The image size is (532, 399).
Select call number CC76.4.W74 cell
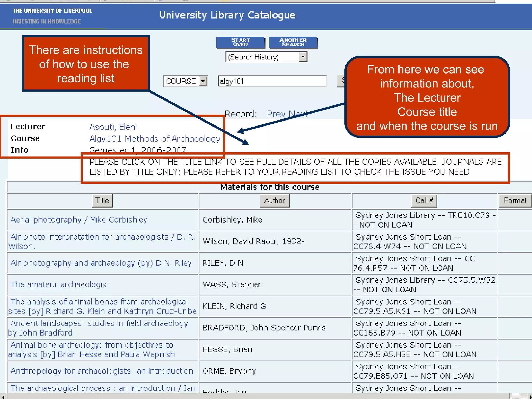pos(424,242)
